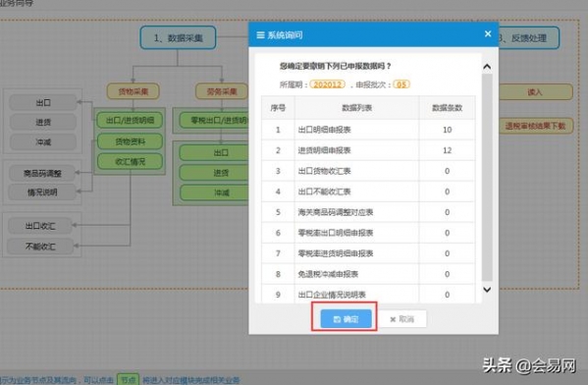Open the 情况说明 node

[x=42, y=192]
